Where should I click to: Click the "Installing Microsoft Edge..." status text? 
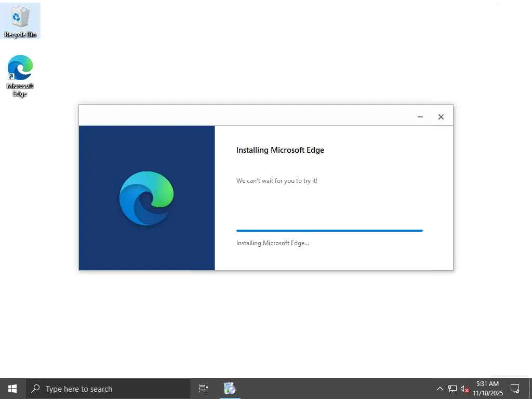[272, 243]
